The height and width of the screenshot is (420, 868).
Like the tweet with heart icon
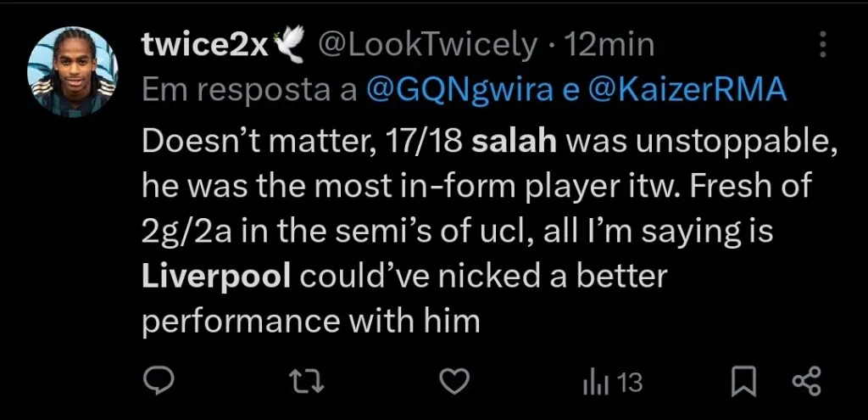(x=456, y=382)
